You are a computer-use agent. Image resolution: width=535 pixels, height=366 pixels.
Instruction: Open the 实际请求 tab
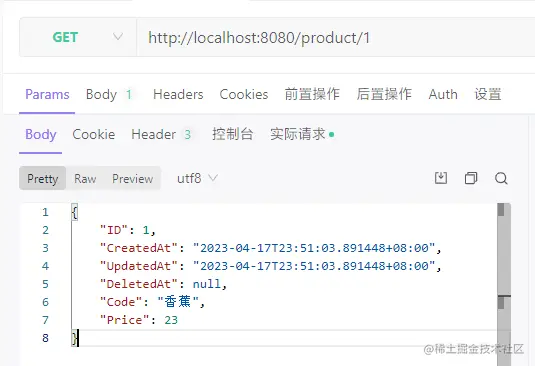(x=302, y=134)
